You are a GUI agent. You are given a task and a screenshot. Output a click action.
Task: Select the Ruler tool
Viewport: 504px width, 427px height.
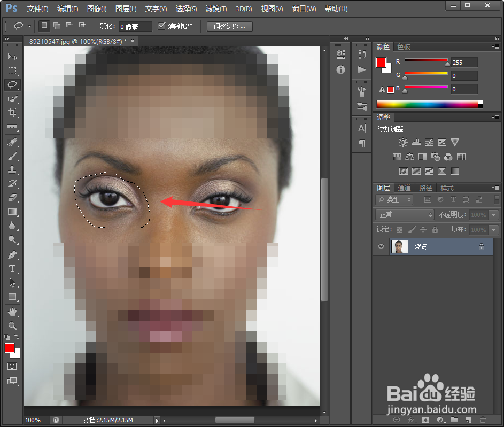point(12,127)
